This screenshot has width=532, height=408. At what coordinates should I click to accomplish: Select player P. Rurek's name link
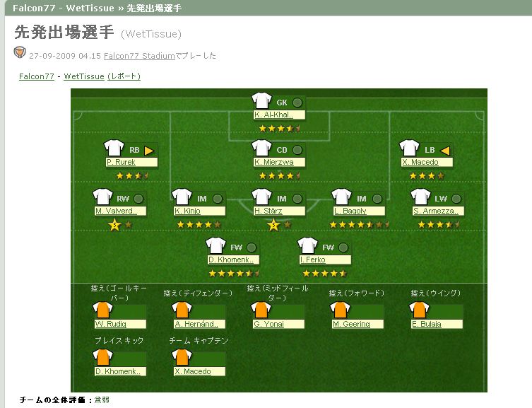coord(121,163)
